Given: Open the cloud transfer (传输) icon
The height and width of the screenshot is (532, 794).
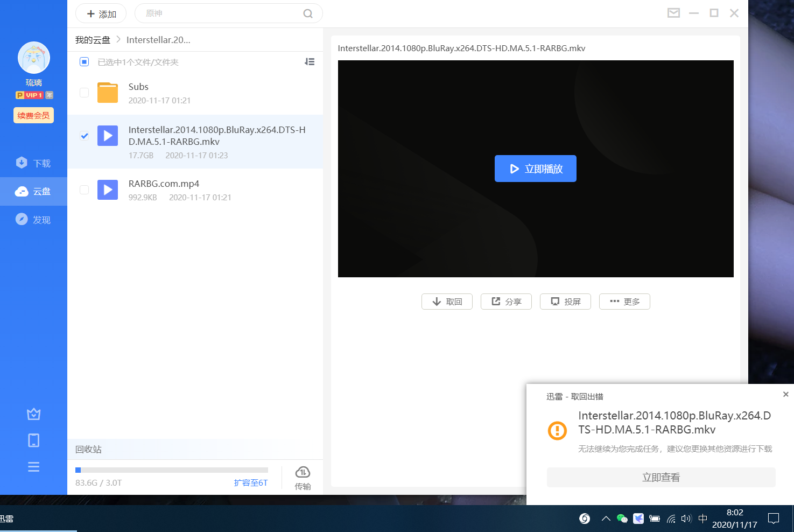Looking at the screenshot, I should [303, 477].
